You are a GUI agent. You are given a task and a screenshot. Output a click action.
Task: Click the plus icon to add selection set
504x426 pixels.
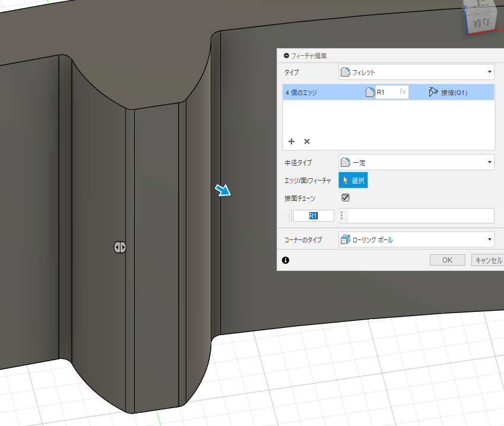pyautogui.click(x=291, y=141)
